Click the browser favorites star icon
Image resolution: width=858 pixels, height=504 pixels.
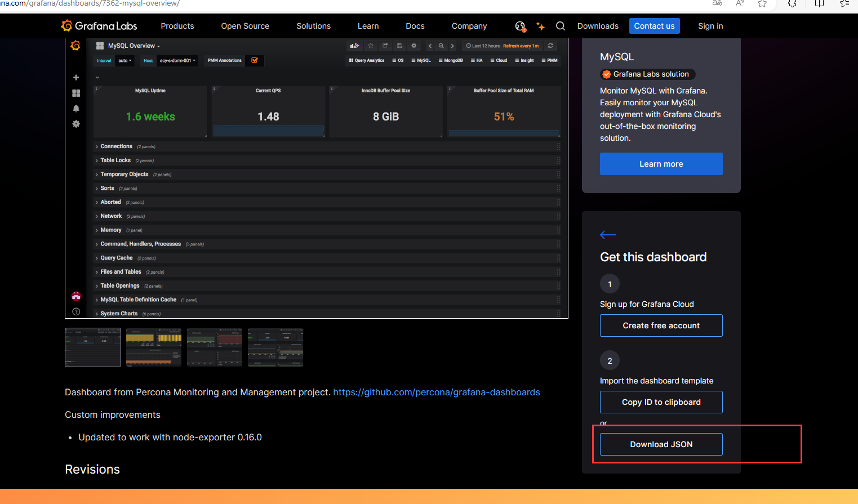tap(762, 3)
